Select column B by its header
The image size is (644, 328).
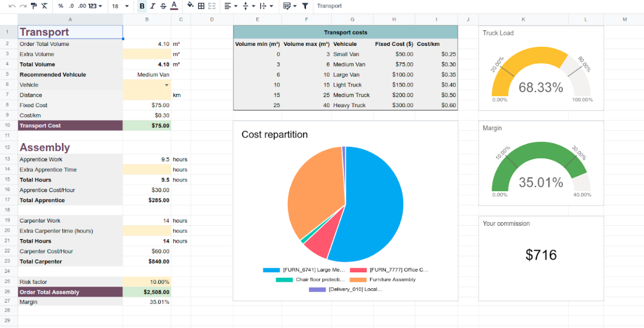coord(146,19)
